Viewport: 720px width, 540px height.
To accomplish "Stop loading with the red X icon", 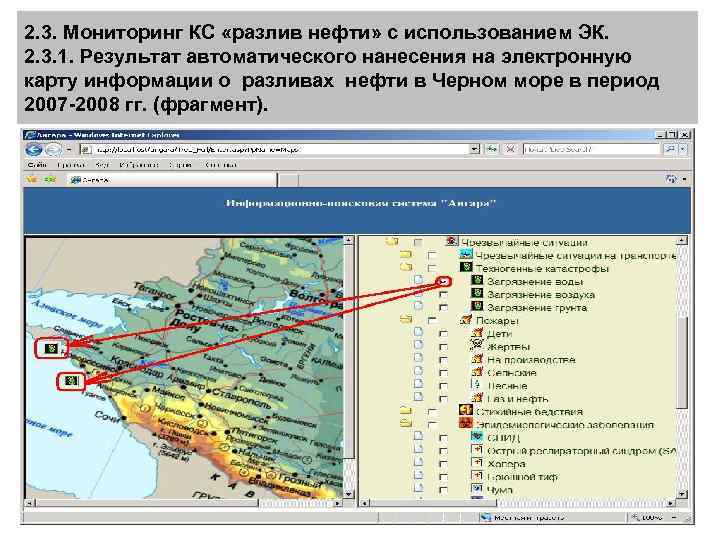I will (511, 149).
